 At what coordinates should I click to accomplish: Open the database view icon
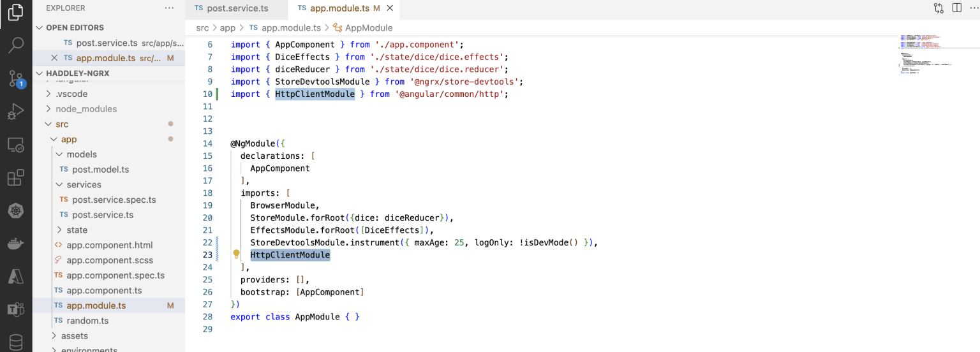[x=16, y=342]
